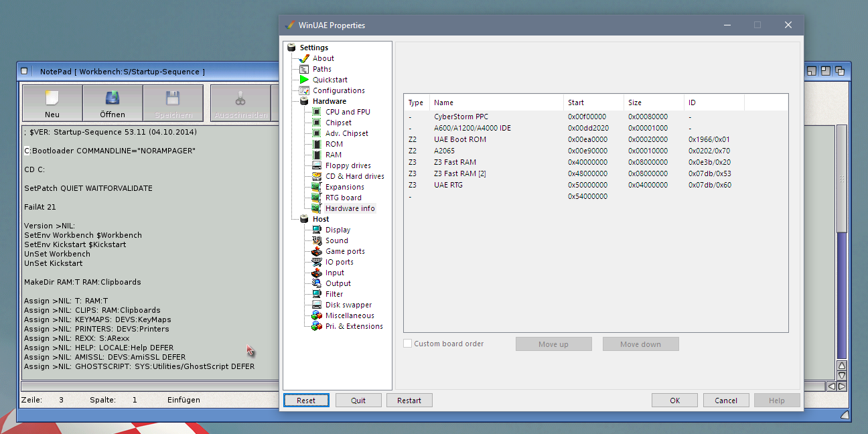Open the RTG board settings
The width and height of the screenshot is (868, 434).
(x=343, y=198)
